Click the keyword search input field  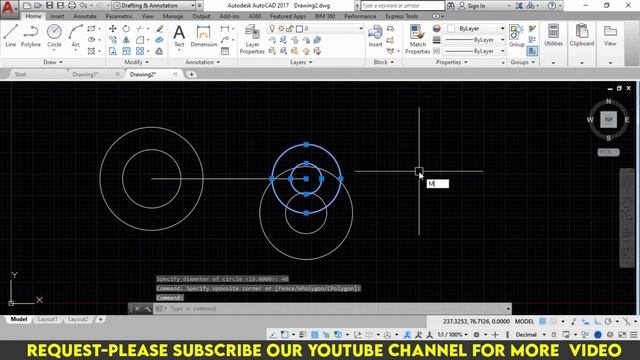tap(402, 6)
